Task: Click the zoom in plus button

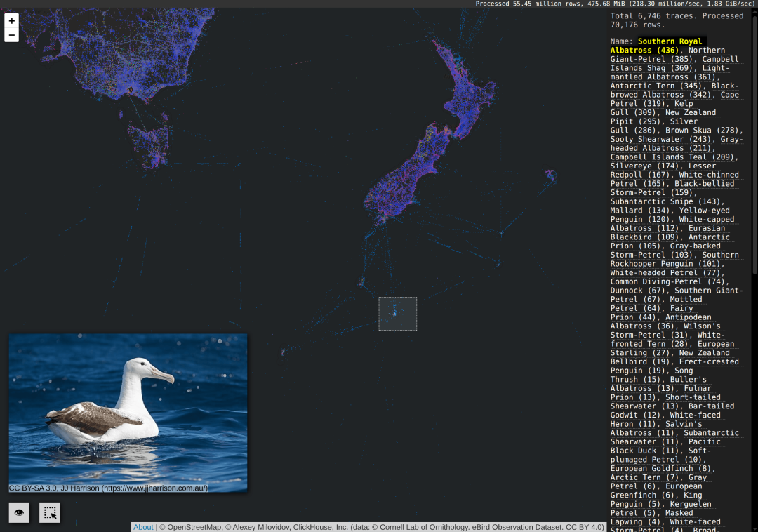Action: pyautogui.click(x=11, y=21)
